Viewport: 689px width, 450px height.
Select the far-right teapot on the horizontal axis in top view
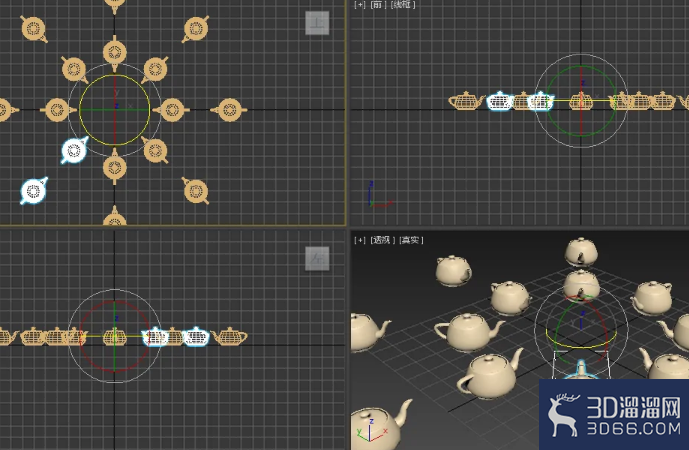229,109
